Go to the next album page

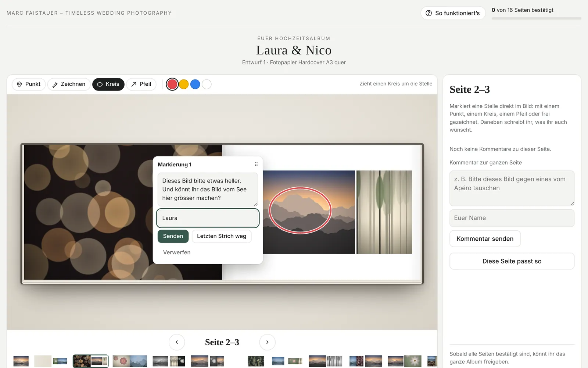pos(267,342)
